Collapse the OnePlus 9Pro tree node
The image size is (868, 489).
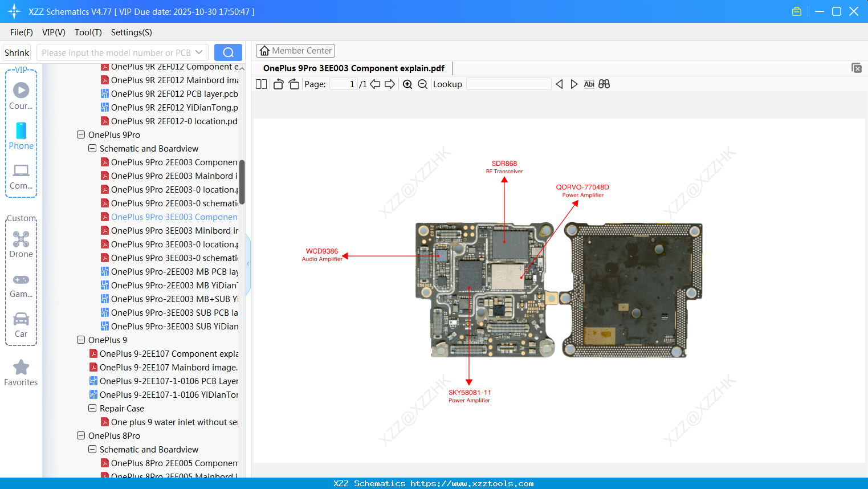(80, 135)
